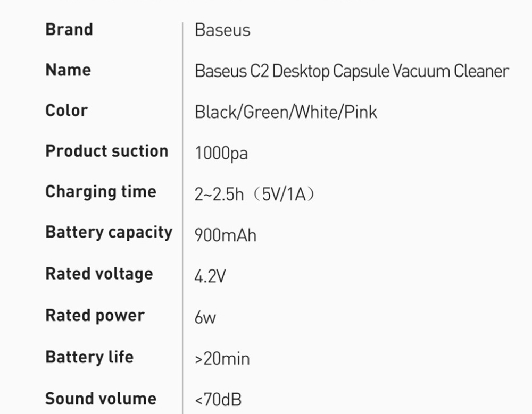The width and height of the screenshot is (532, 414).
Task: Click the 2~2.5h (5V/1A) value
Action: coord(255,195)
